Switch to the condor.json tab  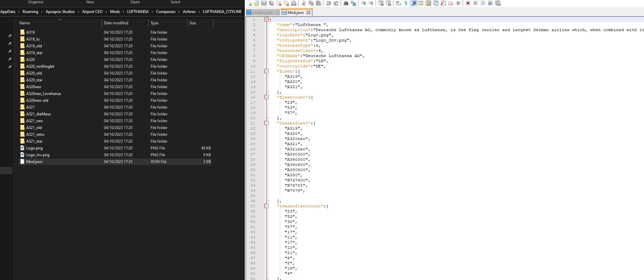coord(262,13)
